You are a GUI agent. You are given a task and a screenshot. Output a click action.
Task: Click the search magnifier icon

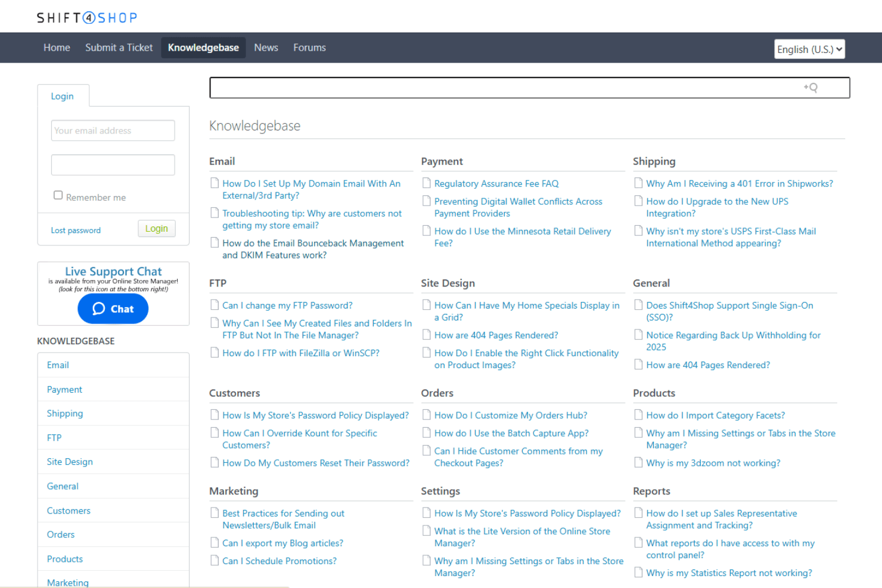[810, 88]
